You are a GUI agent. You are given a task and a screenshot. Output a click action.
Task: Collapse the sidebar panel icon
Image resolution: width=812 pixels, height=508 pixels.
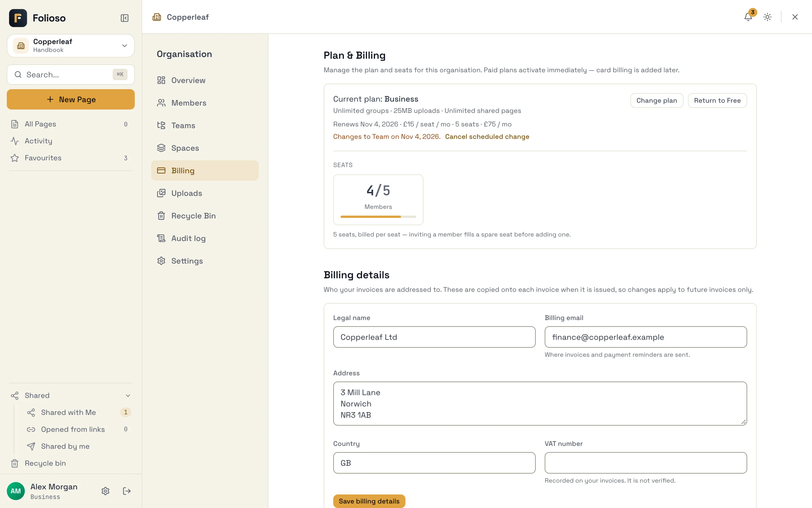click(125, 18)
